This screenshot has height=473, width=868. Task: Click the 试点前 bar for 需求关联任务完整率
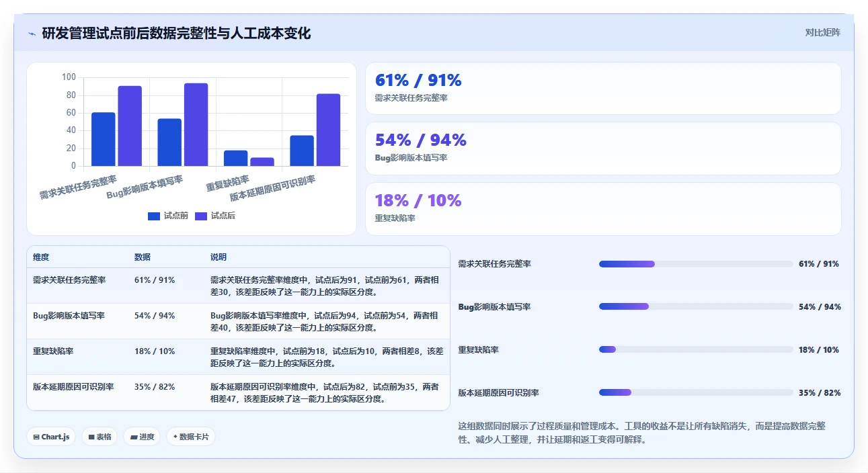(104, 139)
